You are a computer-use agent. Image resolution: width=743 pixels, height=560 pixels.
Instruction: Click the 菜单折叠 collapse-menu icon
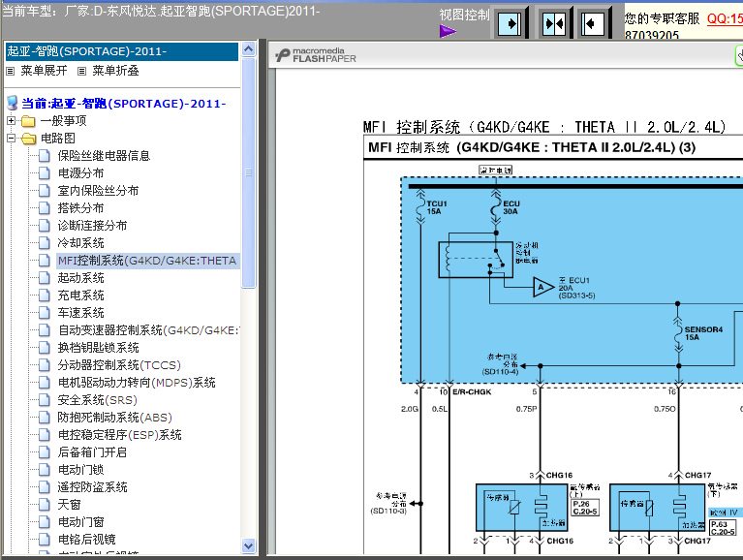[82, 72]
